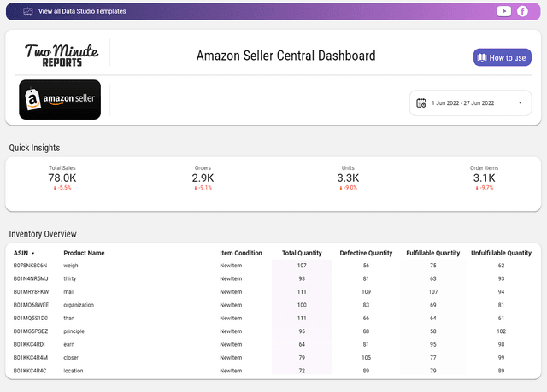Screen dimensions: 547x392
Task: Click the Orders 2.9K scorecard
Action: [x=203, y=178]
